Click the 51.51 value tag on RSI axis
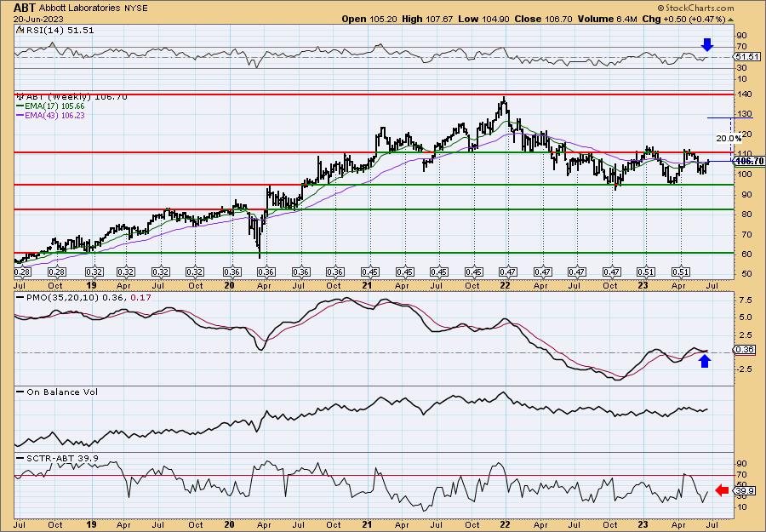The image size is (766, 532). click(747, 57)
